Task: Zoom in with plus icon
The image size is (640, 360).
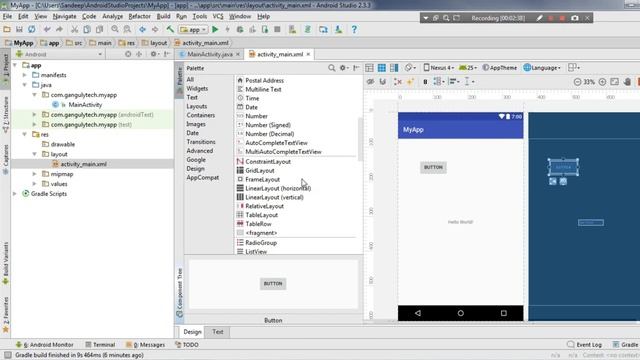Action: [x=602, y=82]
